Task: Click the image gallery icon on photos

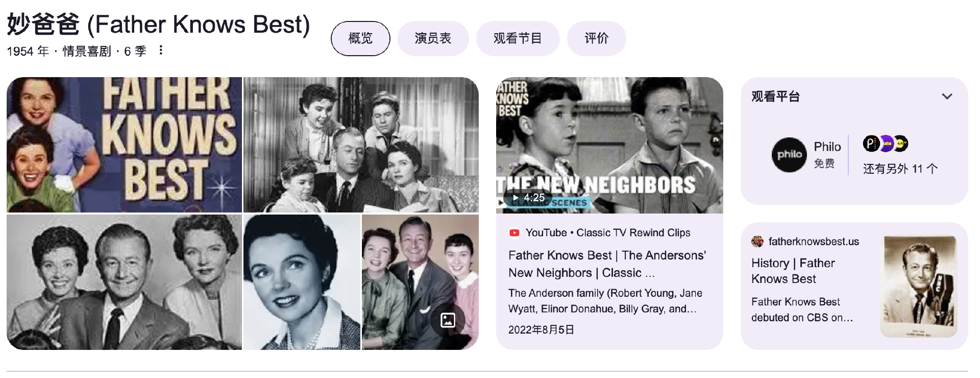Action: [x=448, y=320]
